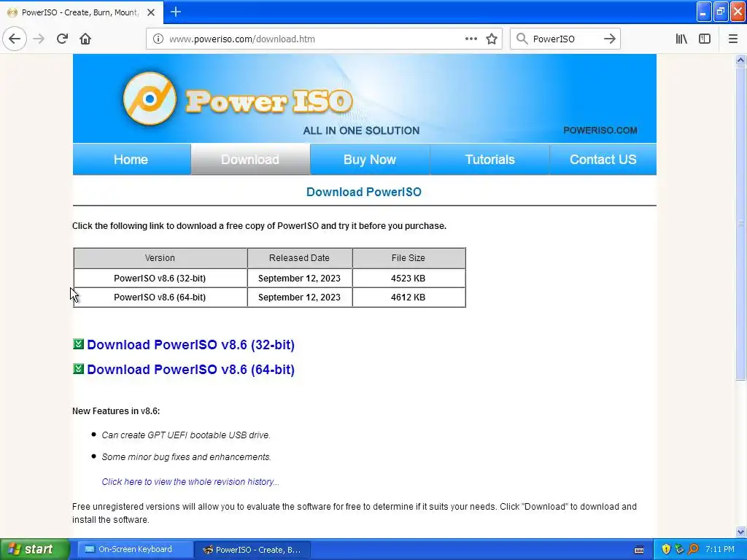747x560 pixels.
Task: Open the keyboard icon in the system tray
Action: (x=639, y=550)
